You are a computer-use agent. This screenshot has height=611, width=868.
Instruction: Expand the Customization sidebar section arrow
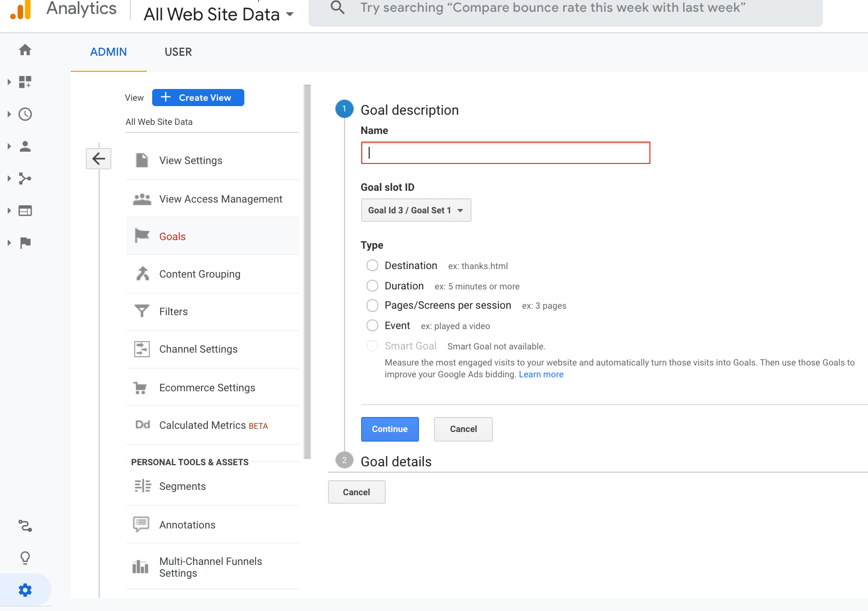[x=9, y=82]
